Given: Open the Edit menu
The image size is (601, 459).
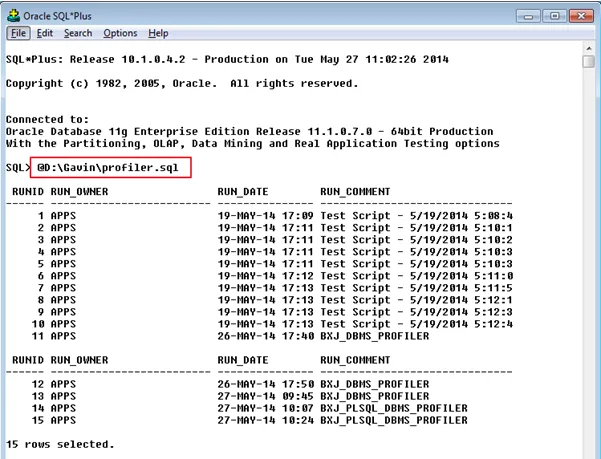Looking at the screenshot, I should pyautogui.click(x=44, y=33).
